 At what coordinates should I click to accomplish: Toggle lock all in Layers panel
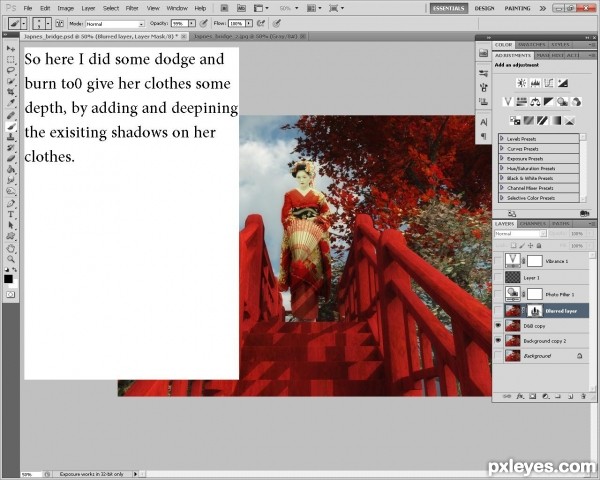pos(539,246)
